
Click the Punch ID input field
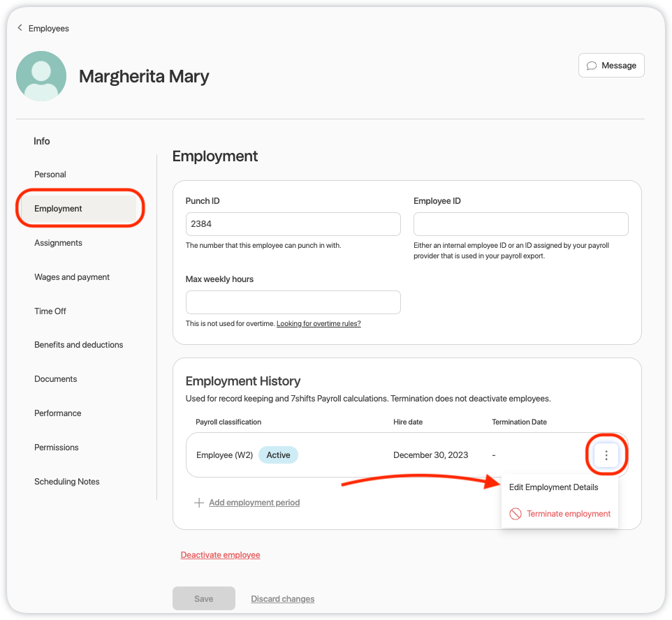[293, 224]
